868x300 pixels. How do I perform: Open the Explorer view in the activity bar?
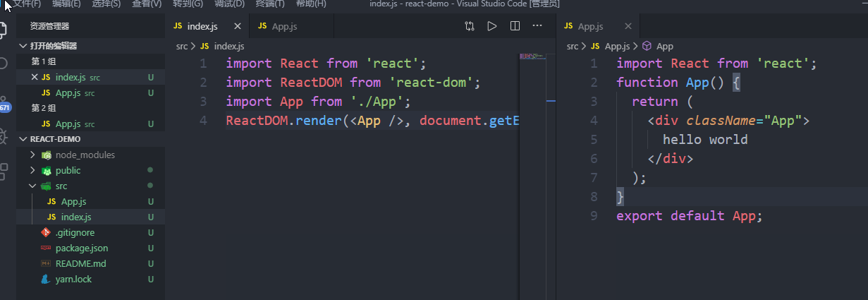pyautogui.click(x=4, y=30)
